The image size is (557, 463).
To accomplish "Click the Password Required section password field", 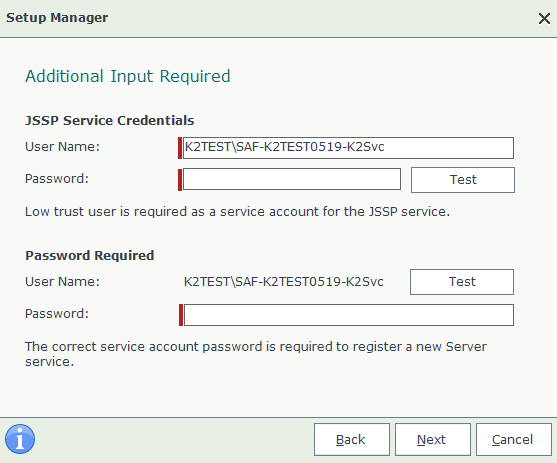I will click(349, 315).
